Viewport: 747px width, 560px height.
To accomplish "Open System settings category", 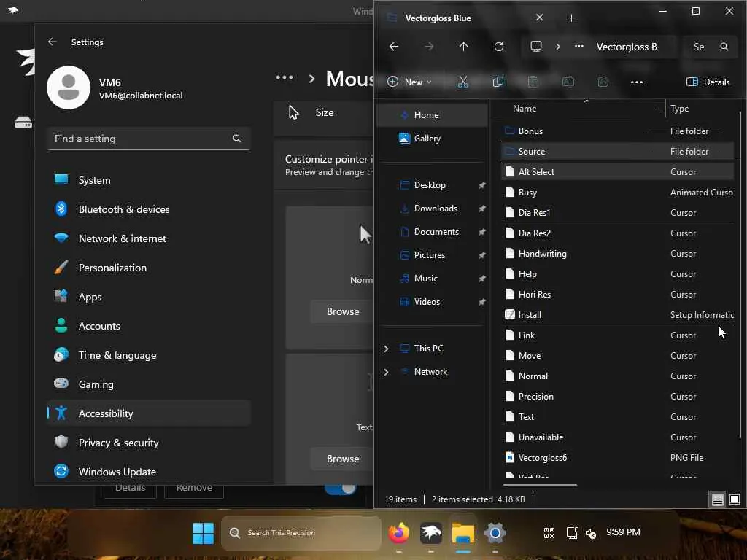I will tap(149, 180).
